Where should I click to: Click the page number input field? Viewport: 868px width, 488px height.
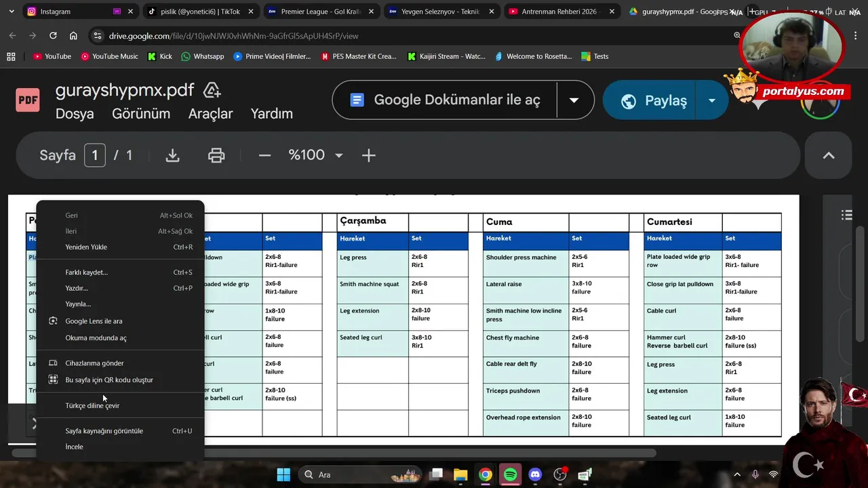(95, 155)
